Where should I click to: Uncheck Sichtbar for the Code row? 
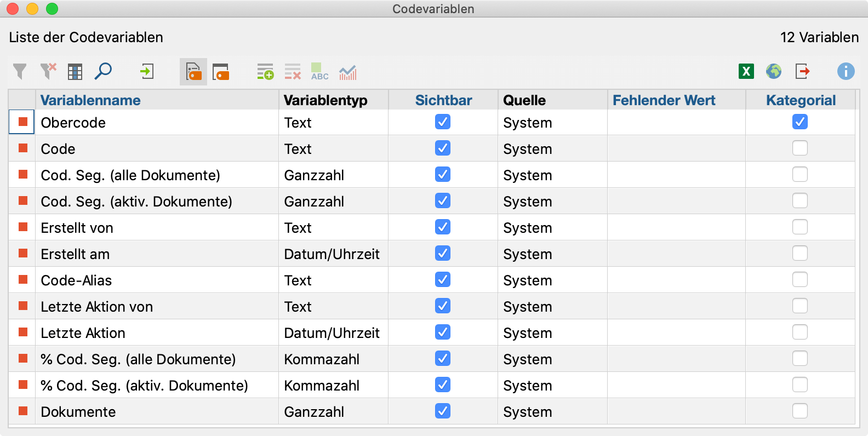click(443, 148)
